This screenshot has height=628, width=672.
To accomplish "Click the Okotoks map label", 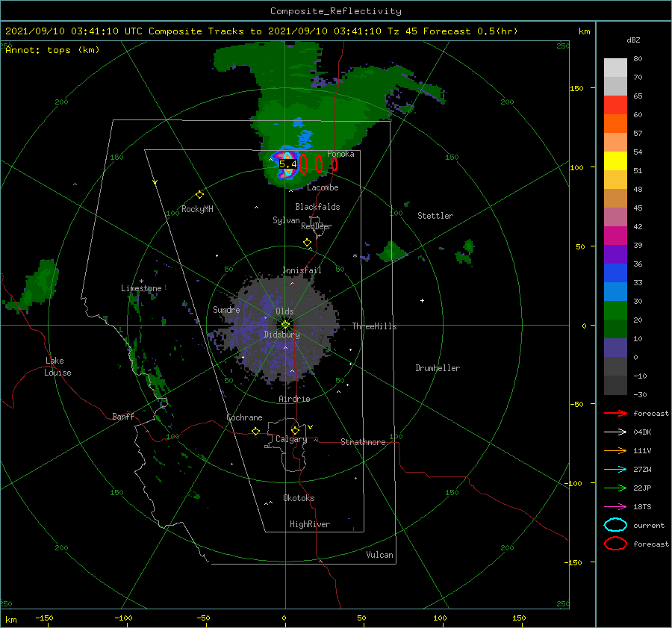I will click(x=299, y=499).
